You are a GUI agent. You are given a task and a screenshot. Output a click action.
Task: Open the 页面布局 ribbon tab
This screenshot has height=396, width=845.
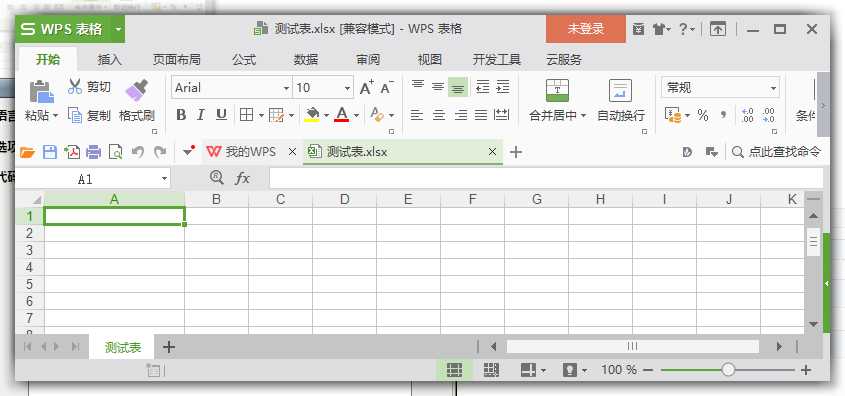(x=177, y=60)
